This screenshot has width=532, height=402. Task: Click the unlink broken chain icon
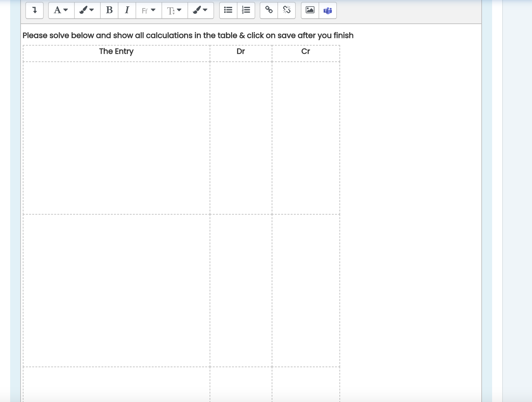click(287, 10)
